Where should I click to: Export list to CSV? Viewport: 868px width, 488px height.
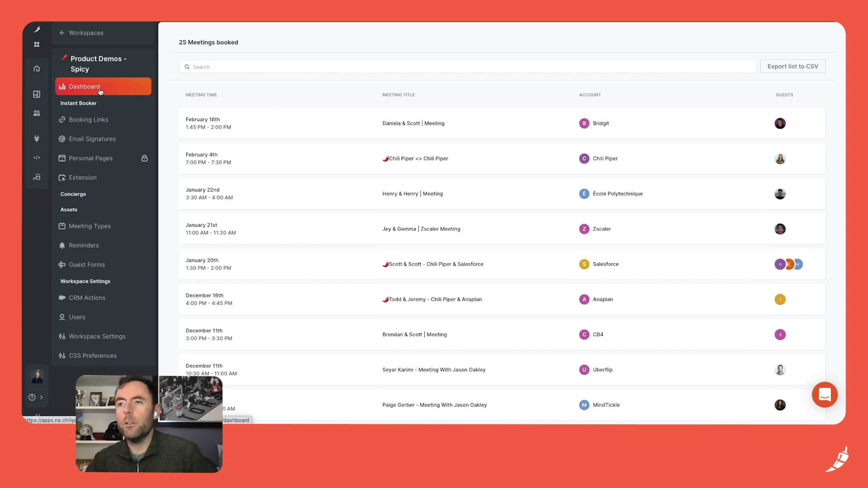[793, 66]
